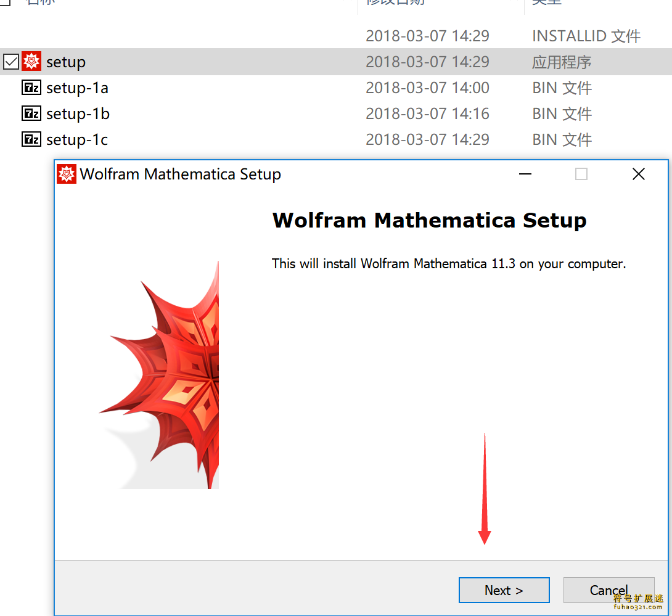Select file name setup-1b
This screenshot has height=616, width=672.
[x=78, y=113]
